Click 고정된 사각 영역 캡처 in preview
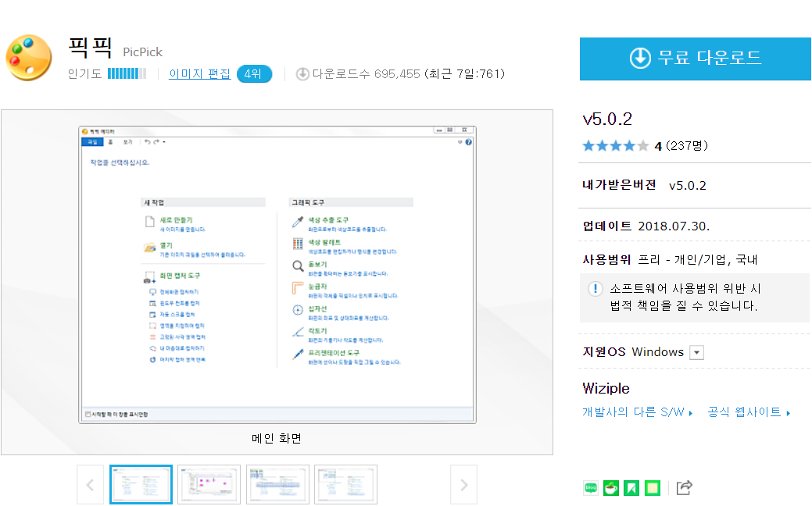This screenshot has height=506, width=812. pyautogui.click(x=182, y=337)
